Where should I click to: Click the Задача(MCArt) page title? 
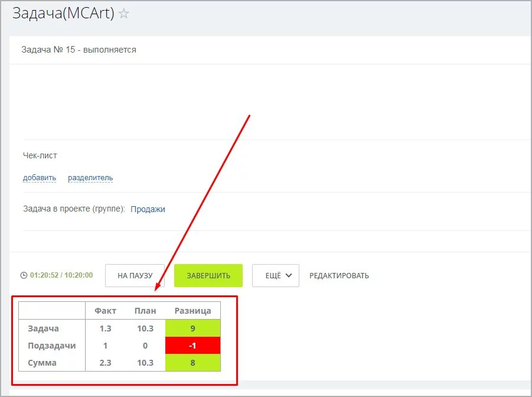[63, 14]
